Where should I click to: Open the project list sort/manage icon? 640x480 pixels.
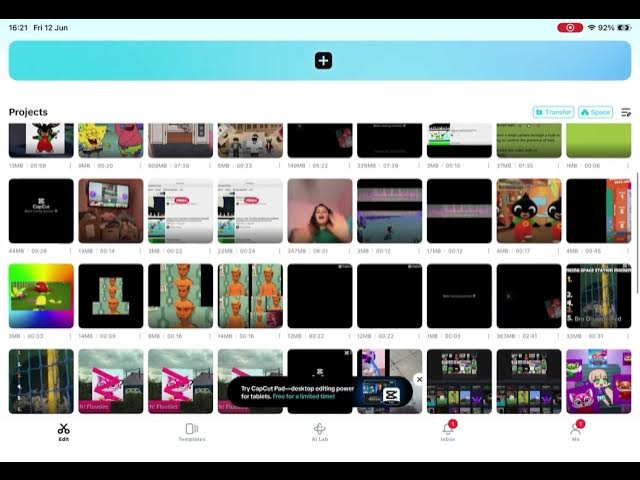(626, 112)
